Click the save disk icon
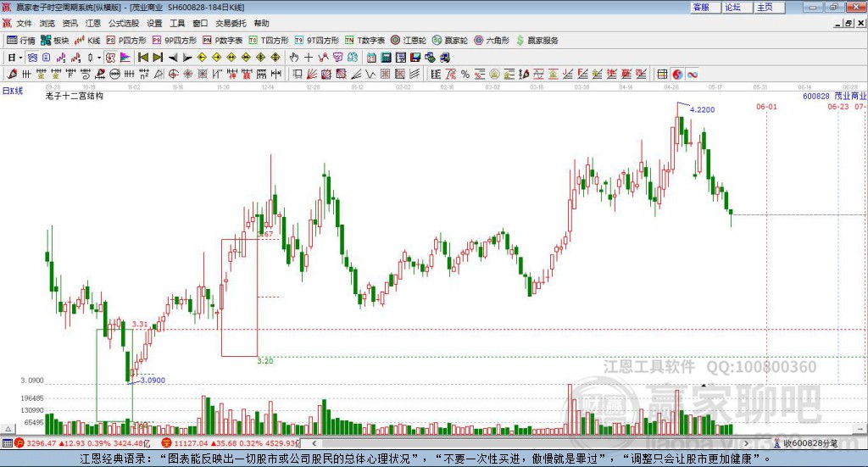This screenshot has height=467, width=868. [x=415, y=58]
